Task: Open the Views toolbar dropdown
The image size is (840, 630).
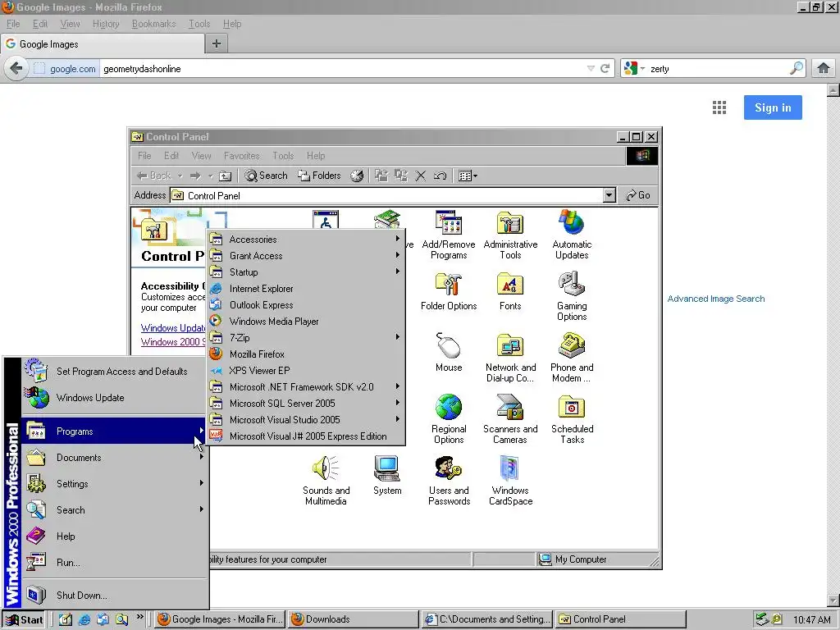Action: coord(468,176)
